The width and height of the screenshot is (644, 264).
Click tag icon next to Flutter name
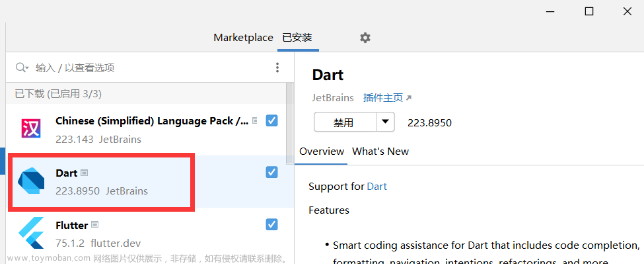pos(95,224)
